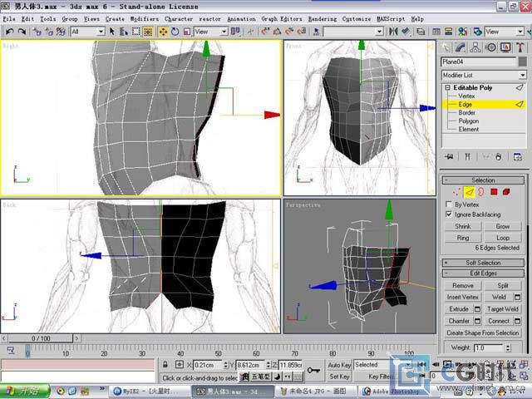Click the Align tool icon
This screenshot has width=532, height=399.
(405, 32)
